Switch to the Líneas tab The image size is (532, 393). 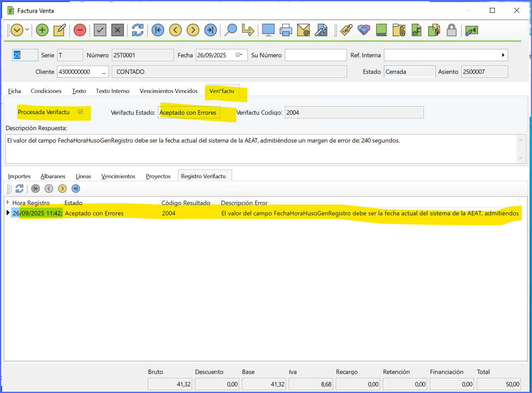83,176
